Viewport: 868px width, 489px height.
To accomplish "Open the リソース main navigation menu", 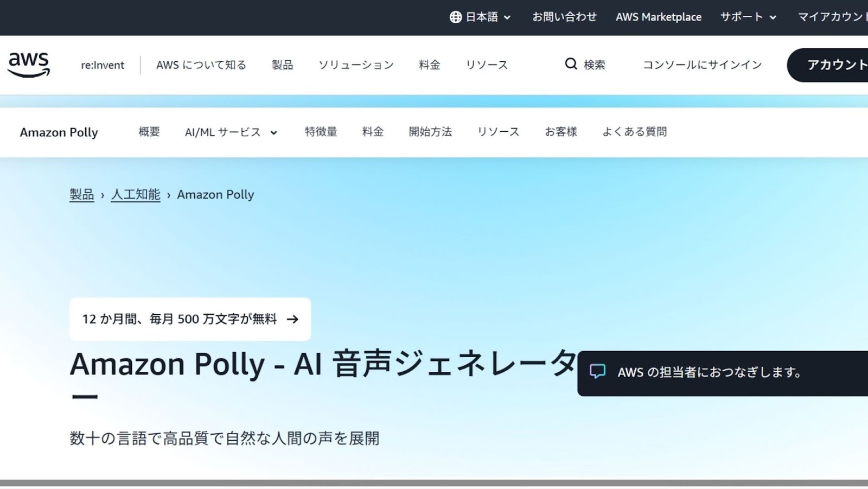I will pyautogui.click(x=487, y=65).
